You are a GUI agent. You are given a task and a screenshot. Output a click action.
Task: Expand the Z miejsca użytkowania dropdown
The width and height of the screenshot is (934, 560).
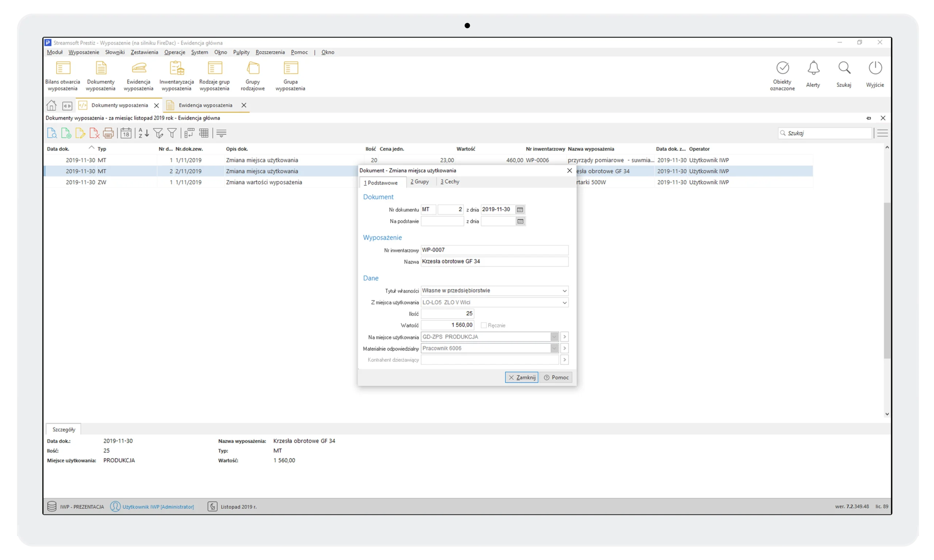point(564,303)
